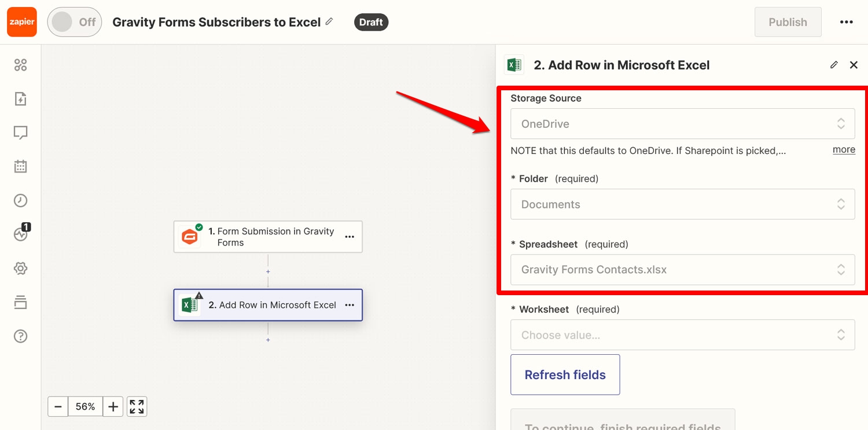Click the 56% zoom level
Screen dimensions: 868x430
(x=85, y=407)
